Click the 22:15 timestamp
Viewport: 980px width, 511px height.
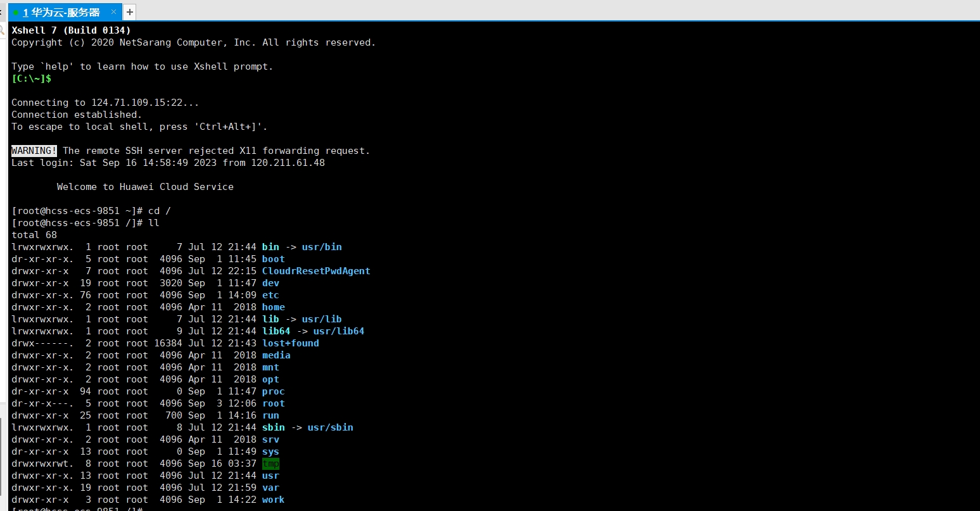[242, 271]
